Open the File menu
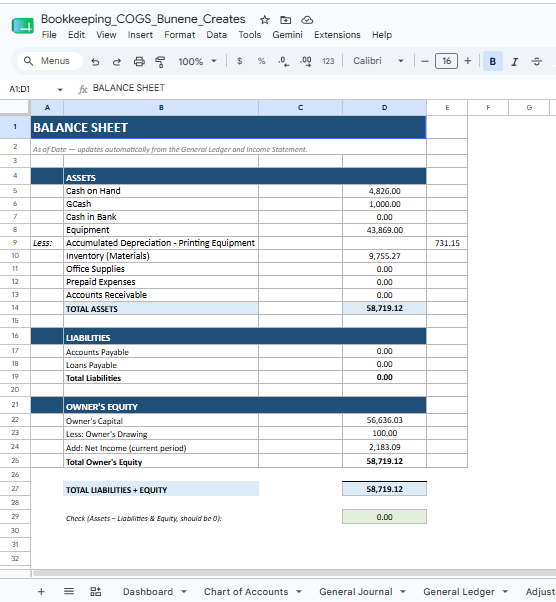Image resolution: width=556 pixels, height=602 pixels. (49, 35)
